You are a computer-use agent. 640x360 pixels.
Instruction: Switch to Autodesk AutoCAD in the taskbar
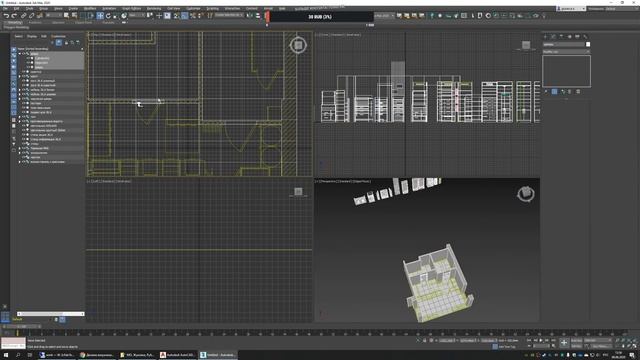click(x=178, y=355)
